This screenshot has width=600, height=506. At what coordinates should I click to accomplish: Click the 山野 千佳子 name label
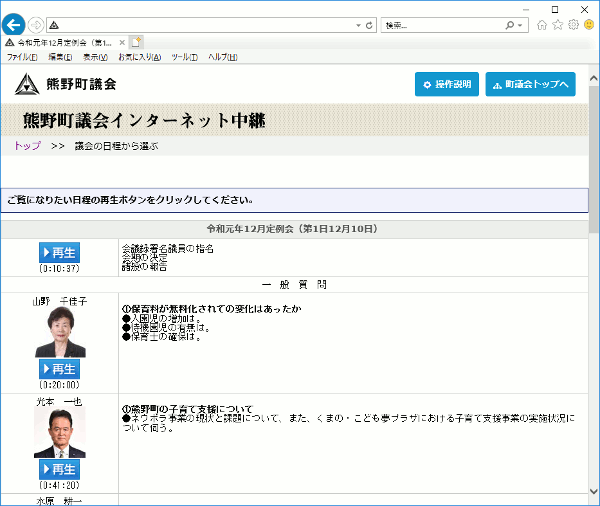tap(60, 301)
